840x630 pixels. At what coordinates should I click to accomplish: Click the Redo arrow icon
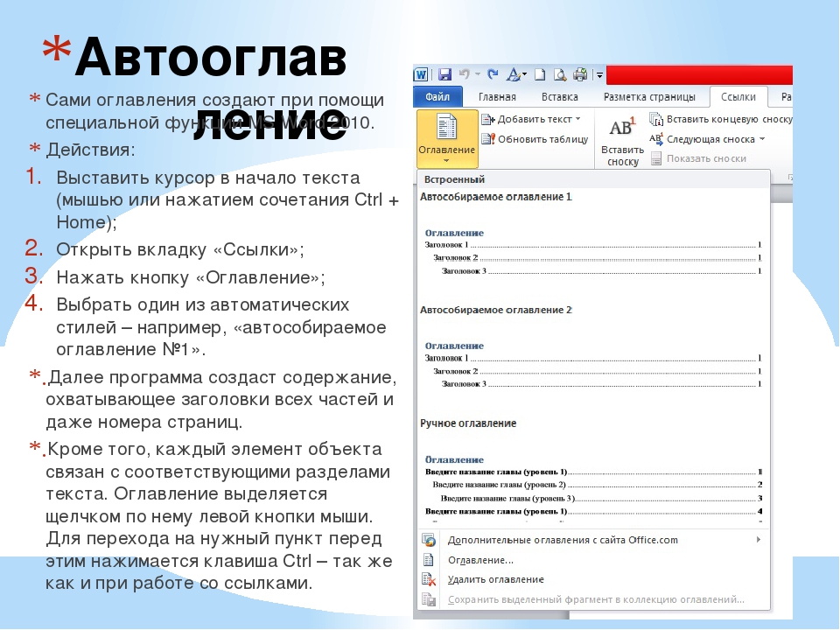click(493, 74)
